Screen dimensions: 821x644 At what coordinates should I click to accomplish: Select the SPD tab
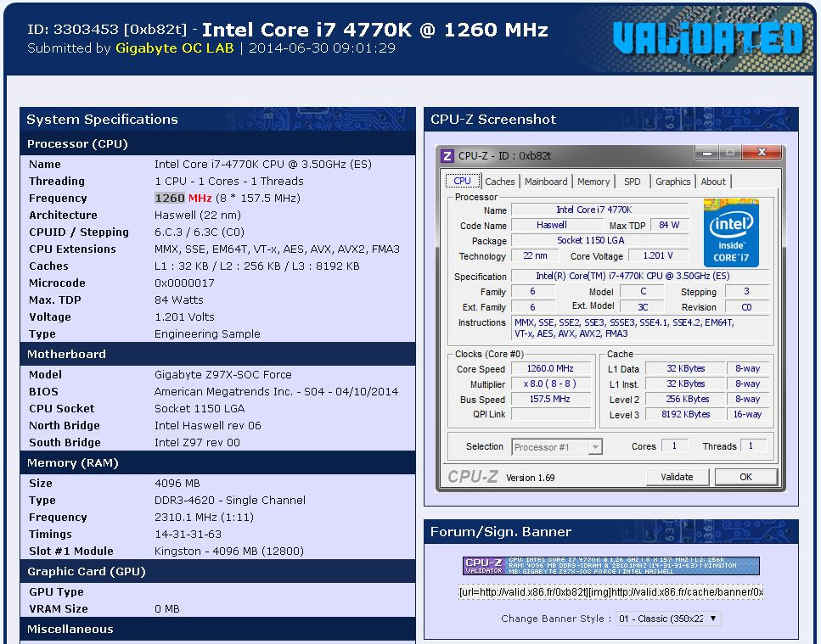632,182
